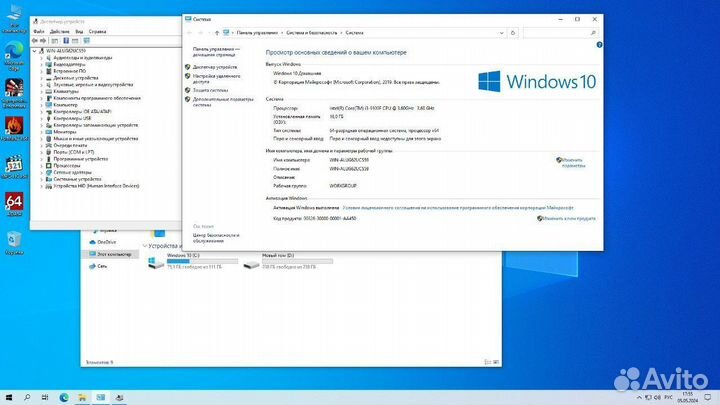Click volume speaker icon in system tray
This screenshot has width=720, height=405.
658,397
